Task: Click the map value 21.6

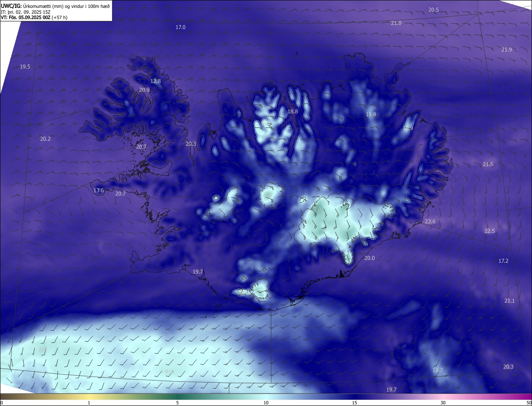Action: tap(488, 164)
